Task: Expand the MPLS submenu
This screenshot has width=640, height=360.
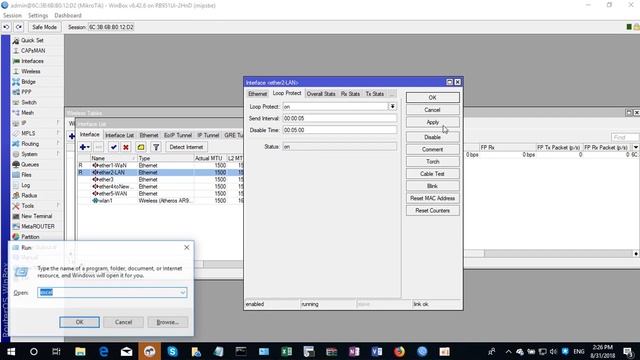Action: [x=28, y=133]
